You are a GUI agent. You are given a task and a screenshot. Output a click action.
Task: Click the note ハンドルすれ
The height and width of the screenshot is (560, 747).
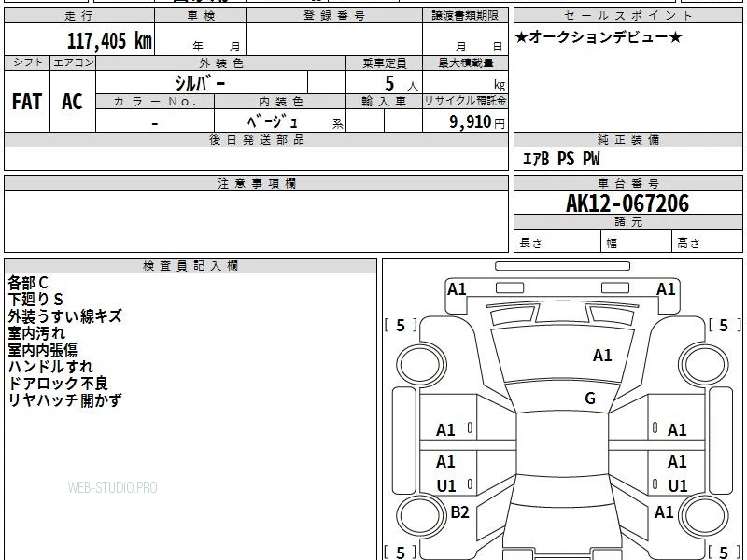pyautogui.click(x=50, y=367)
